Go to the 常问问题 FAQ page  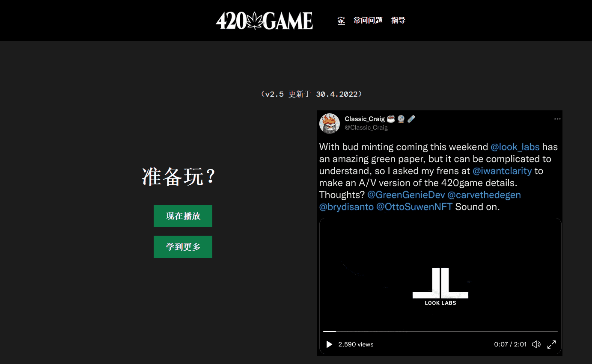(368, 21)
